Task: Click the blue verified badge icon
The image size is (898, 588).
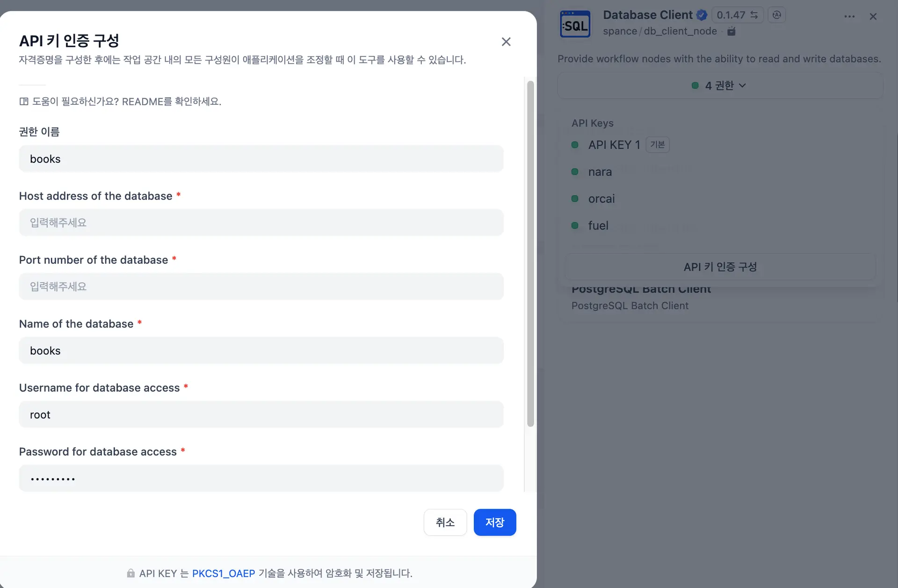Action: click(702, 15)
